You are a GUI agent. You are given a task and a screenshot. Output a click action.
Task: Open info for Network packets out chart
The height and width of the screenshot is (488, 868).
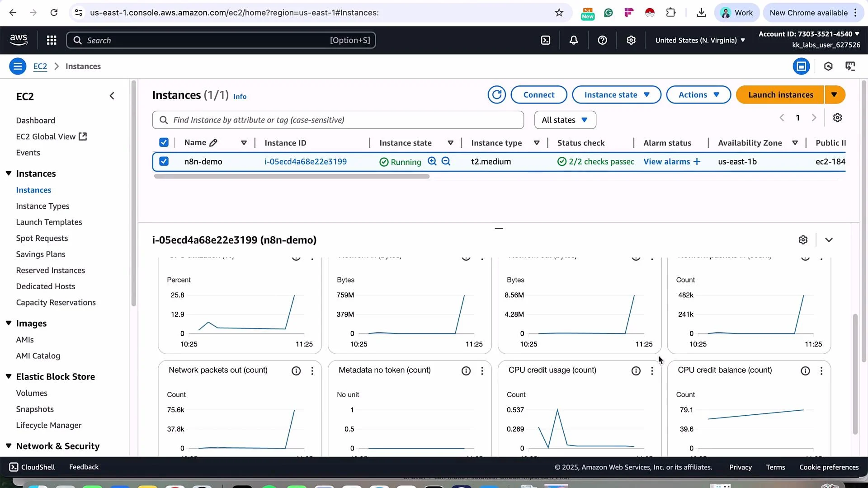tap(296, 371)
